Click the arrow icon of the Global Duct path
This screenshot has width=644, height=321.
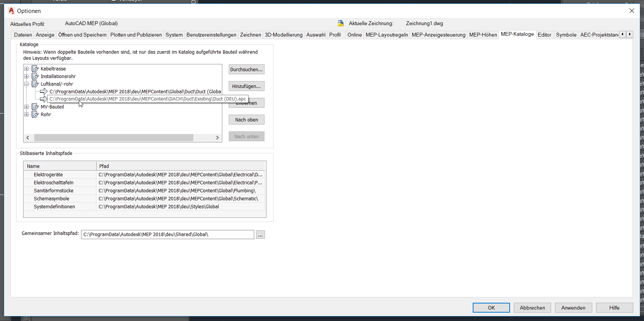(44, 91)
